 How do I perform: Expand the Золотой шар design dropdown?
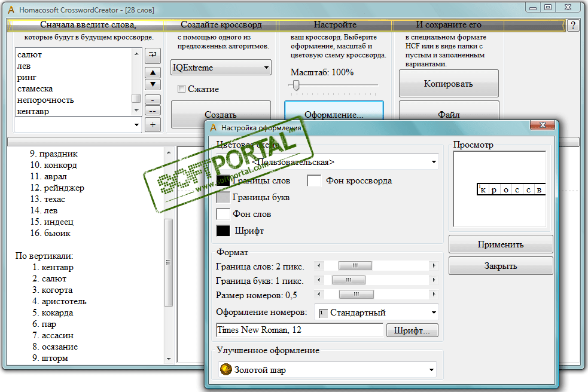coord(431,370)
